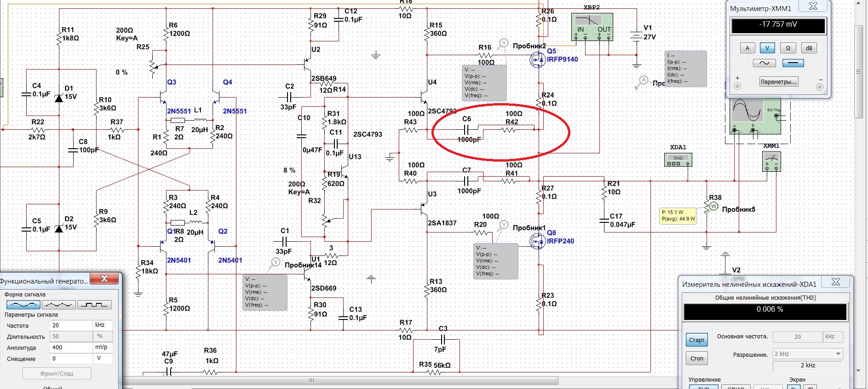Set multimeter to ohmmeter mode Ω

pos(788,48)
